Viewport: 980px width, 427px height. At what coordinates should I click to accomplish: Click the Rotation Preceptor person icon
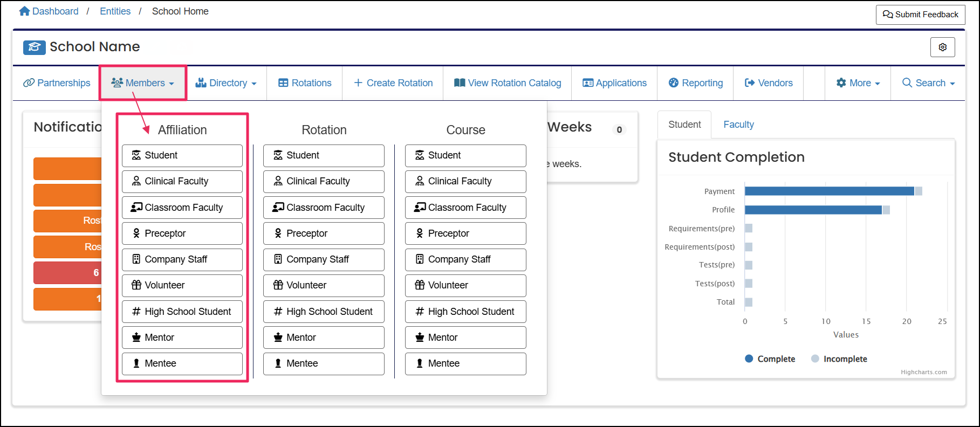pos(278,233)
